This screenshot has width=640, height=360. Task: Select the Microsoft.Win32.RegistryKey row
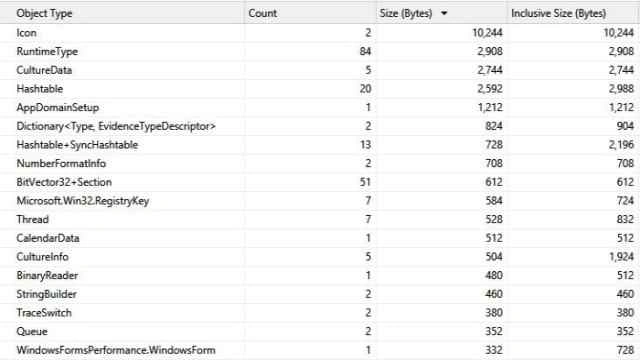[320, 201]
